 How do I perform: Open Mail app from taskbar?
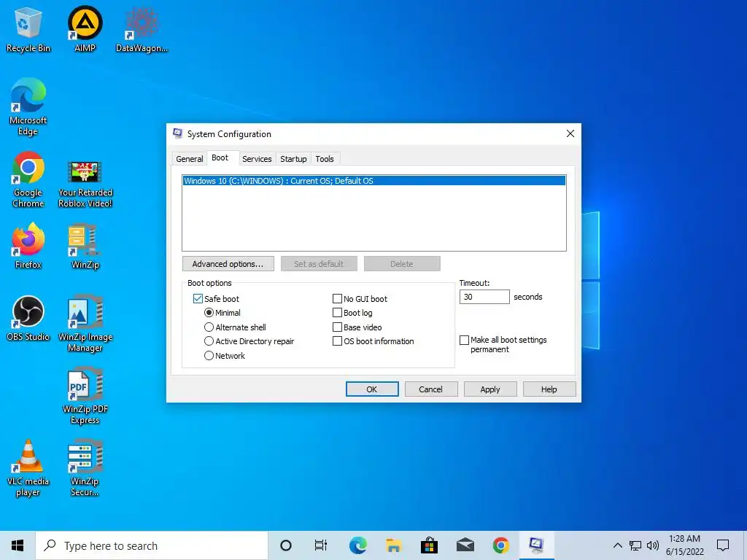tap(465, 545)
